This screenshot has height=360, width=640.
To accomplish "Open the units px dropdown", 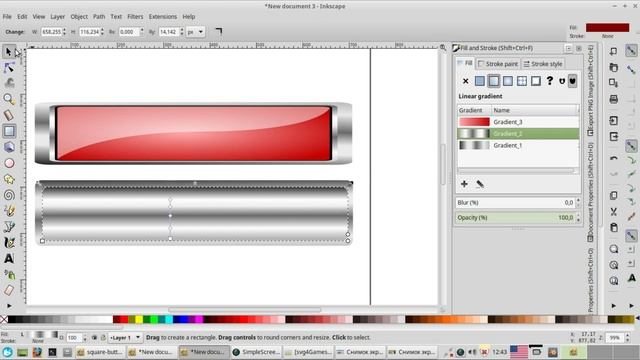I will 195,31.
